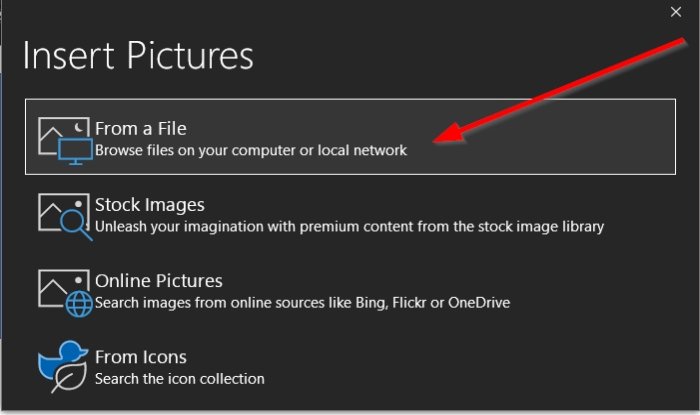Click "Unleash your imagination" stock library description
The image size is (700, 415).
349,227
